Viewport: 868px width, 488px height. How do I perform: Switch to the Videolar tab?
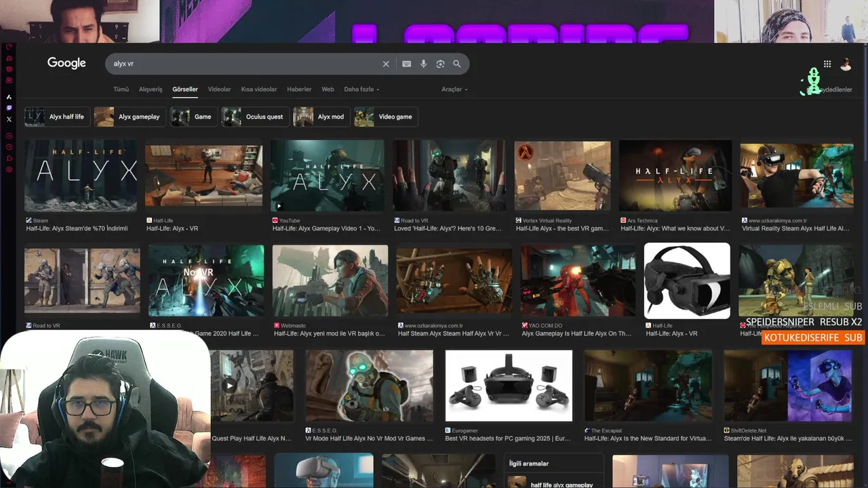point(220,89)
